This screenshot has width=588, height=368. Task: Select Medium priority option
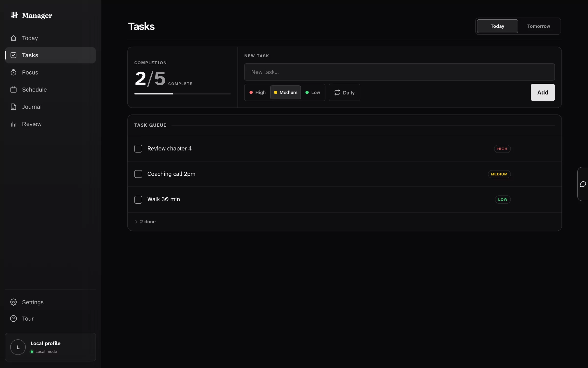click(x=285, y=92)
